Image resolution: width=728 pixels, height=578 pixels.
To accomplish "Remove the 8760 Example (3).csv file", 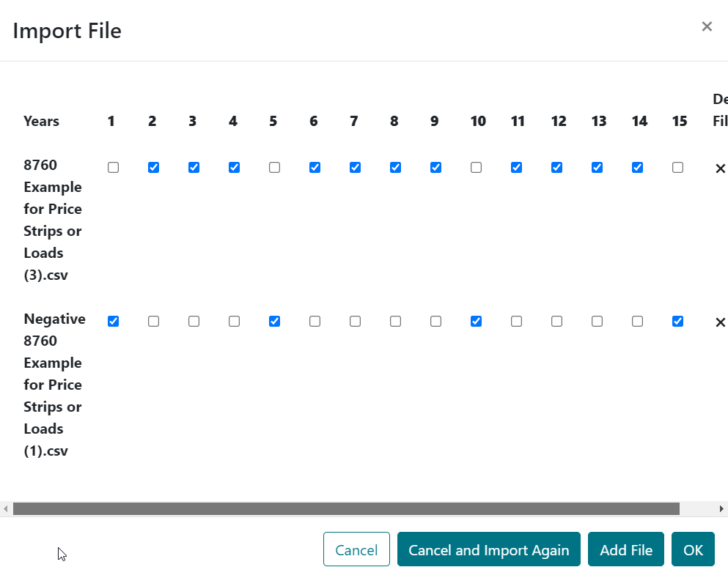I will click(x=720, y=168).
